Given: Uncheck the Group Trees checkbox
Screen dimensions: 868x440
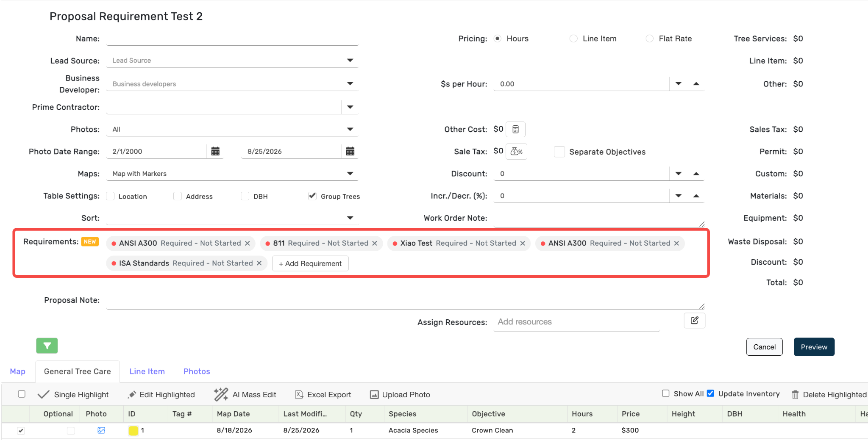Looking at the screenshot, I should [x=312, y=196].
